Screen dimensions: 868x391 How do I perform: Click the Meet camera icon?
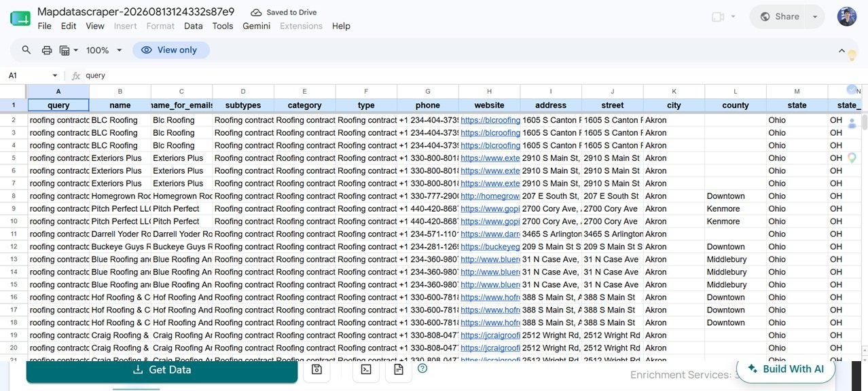click(x=718, y=17)
